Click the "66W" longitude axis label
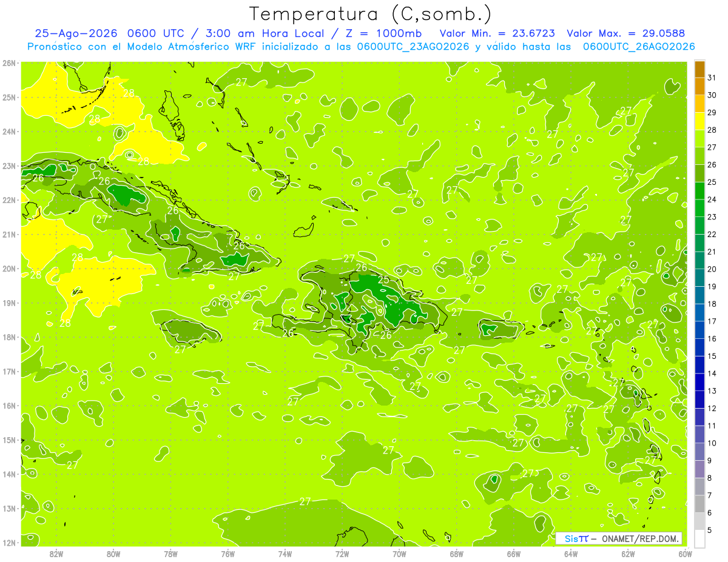The width and height of the screenshot is (728, 562). coord(513,554)
